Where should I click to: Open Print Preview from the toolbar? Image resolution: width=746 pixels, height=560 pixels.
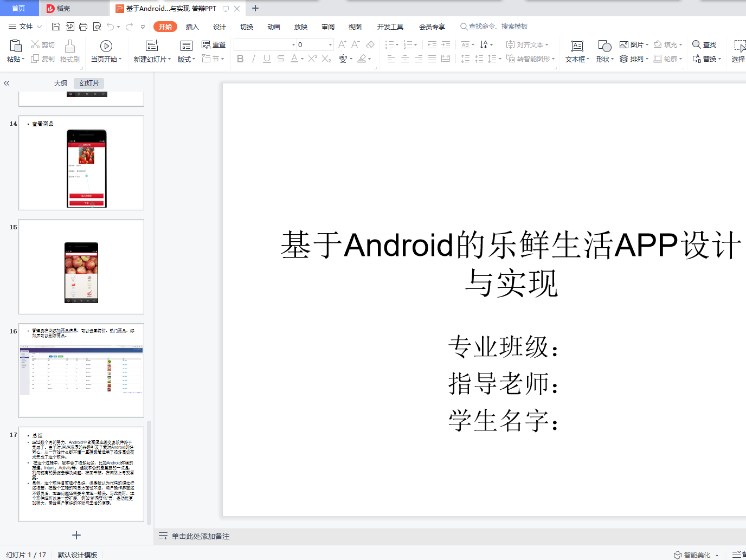coord(97,27)
